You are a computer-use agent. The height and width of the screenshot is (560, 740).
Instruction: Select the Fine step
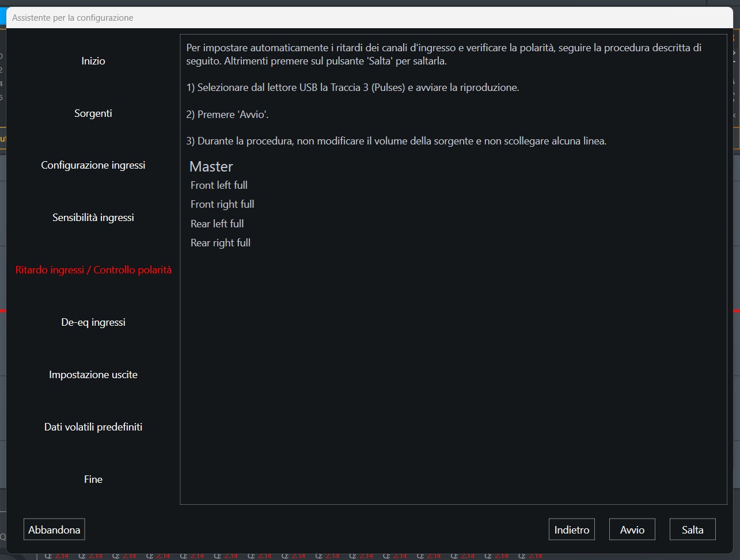pyautogui.click(x=93, y=479)
